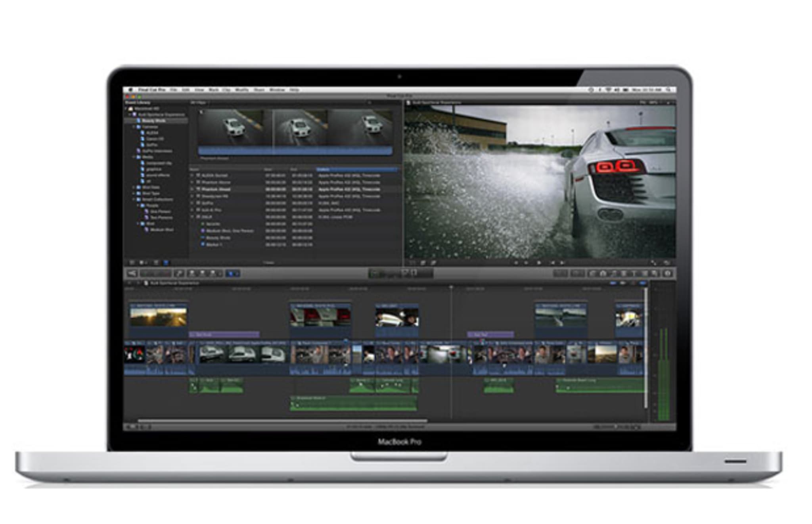Open the keyword editor key icon
The width and height of the screenshot is (812, 524).
[179, 273]
